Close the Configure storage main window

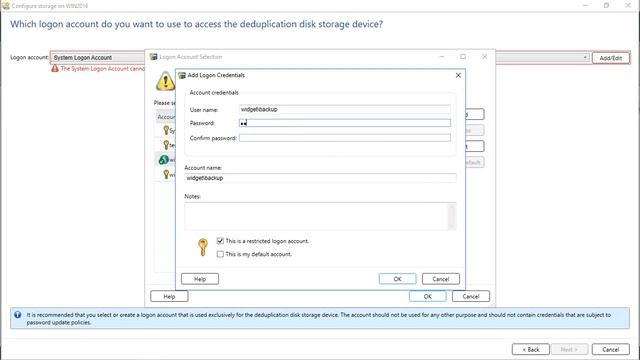(628, 5)
